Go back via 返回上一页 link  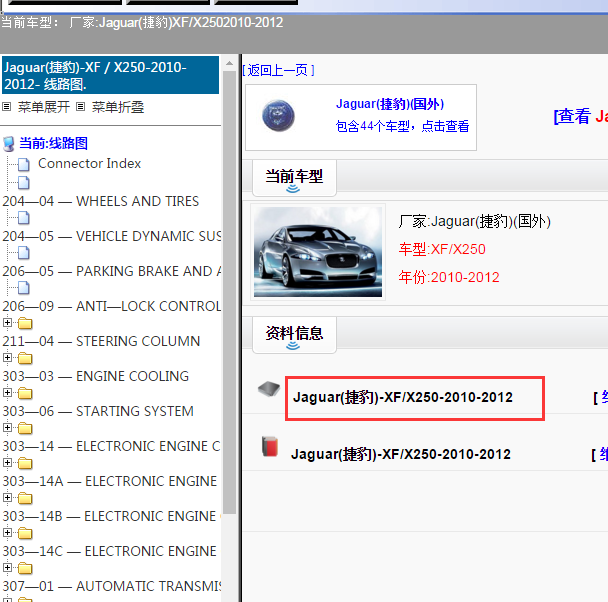pyautogui.click(x=278, y=70)
